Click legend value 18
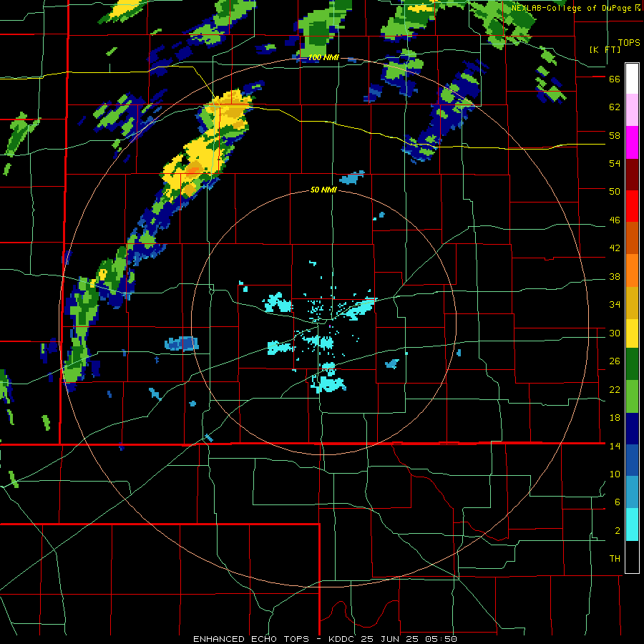 tap(615, 418)
